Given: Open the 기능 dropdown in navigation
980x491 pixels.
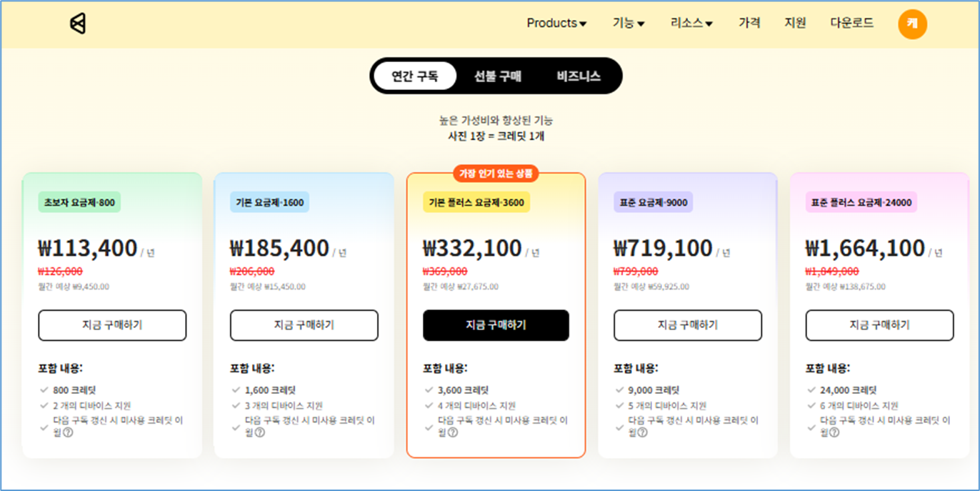Looking at the screenshot, I should pyautogui.click(x=628, y=23).
